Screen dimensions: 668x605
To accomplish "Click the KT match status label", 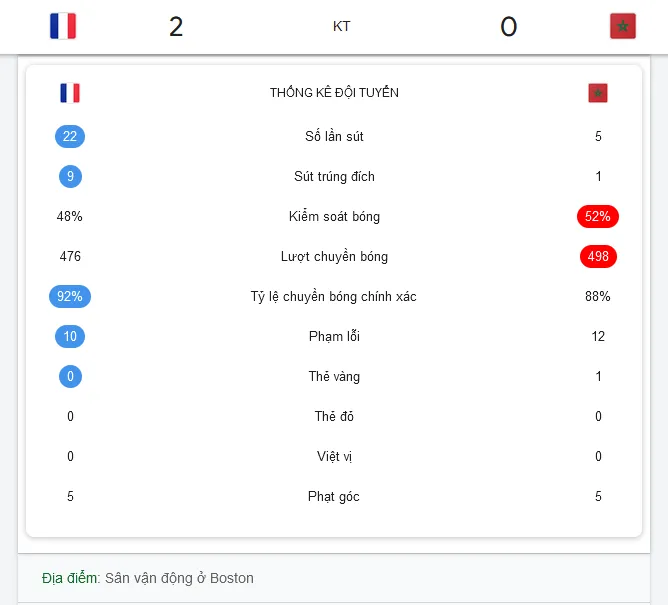I will pyautogui.click(x=342, y=26).
